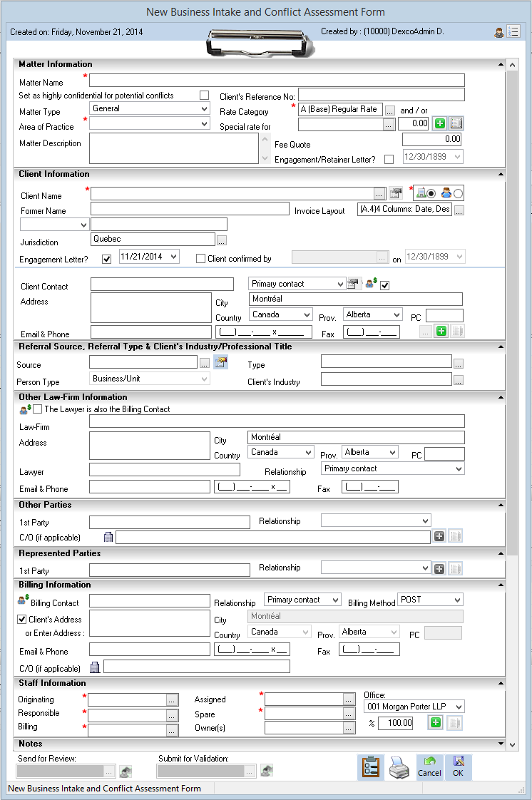The width and height of the screenshot is (532, 800).
Task: Click in the Law-Firm name field
Action: coord(277,421)
